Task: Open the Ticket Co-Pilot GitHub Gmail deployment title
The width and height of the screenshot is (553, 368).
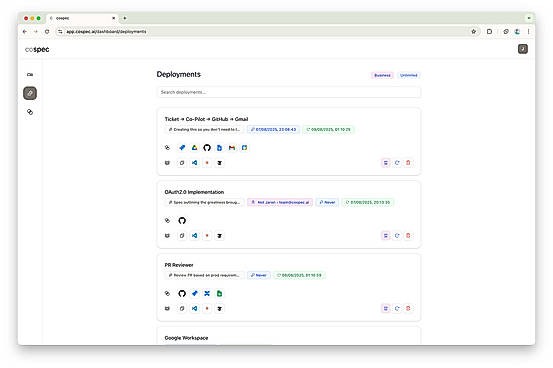Action: pos(206,119)
